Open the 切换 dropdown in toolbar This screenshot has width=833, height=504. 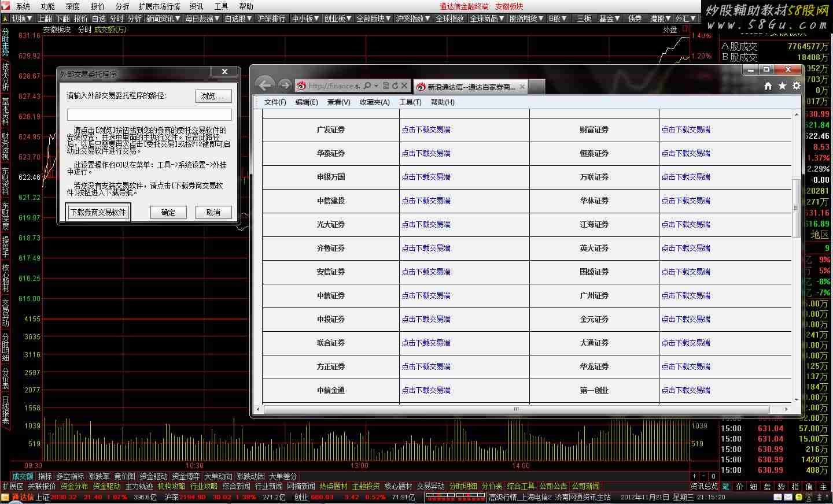point(22,18)
